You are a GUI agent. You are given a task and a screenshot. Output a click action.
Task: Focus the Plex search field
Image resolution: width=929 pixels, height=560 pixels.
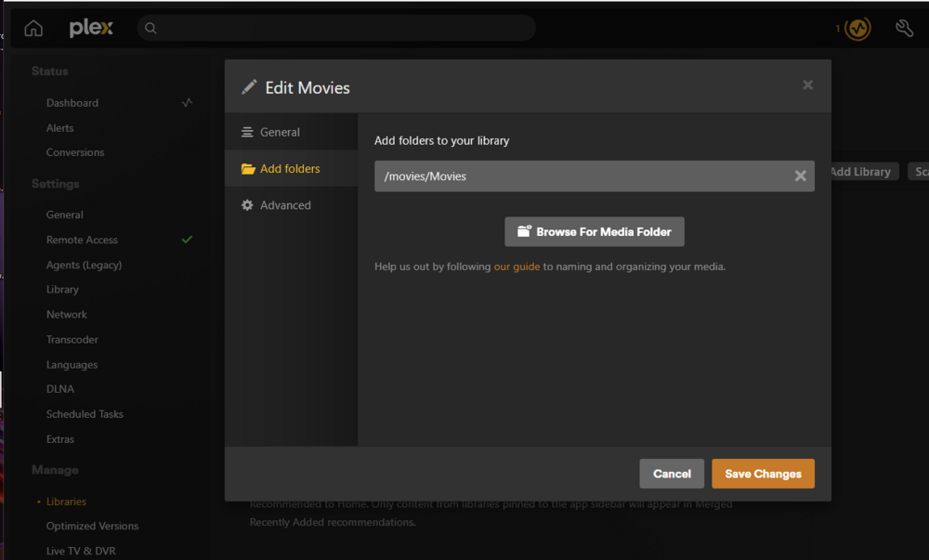(336, 28)
